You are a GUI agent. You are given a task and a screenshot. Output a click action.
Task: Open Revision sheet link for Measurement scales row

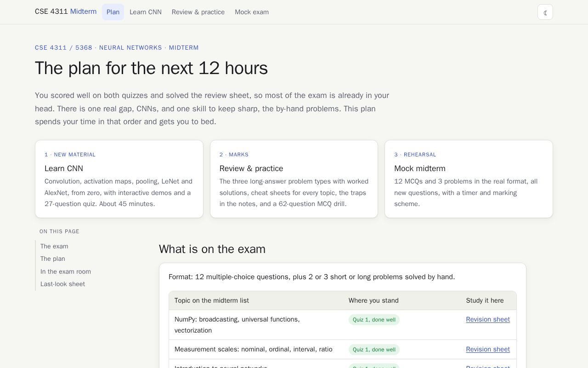(488, 349)
